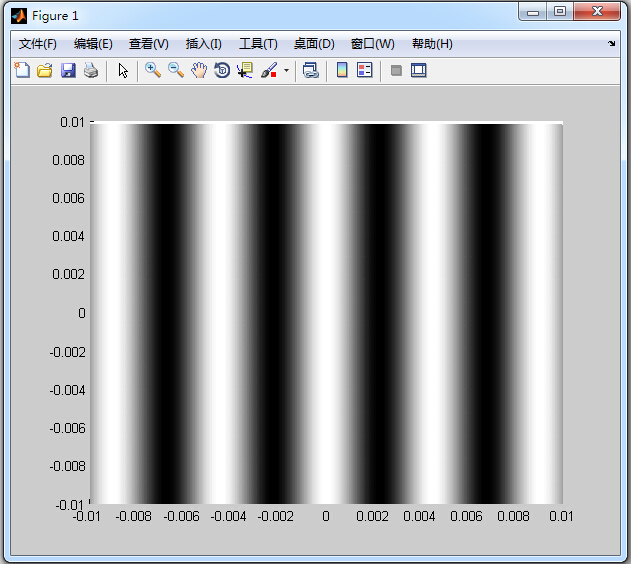
Task: Save the figure with the floppy icon
Action: (x=68, y=70)
